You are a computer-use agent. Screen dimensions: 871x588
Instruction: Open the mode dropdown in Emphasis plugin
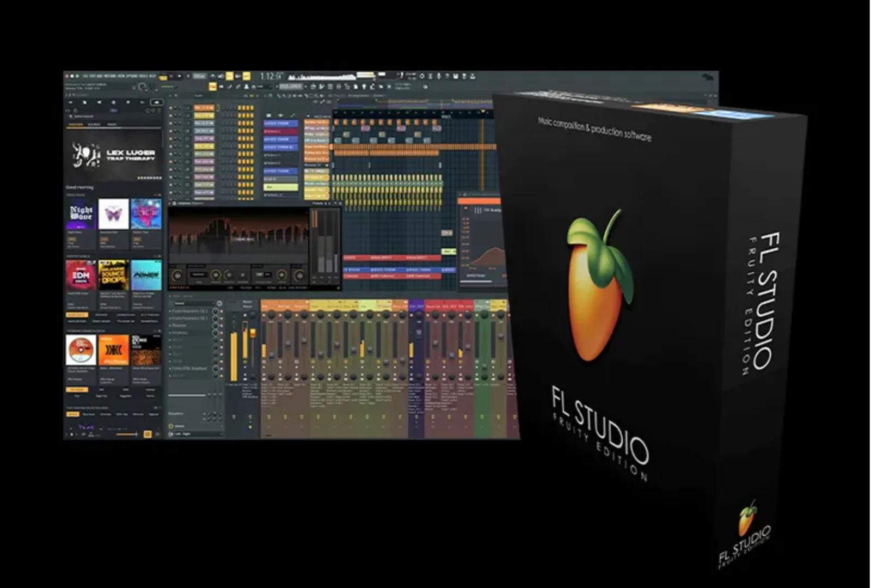click(x=199, y=274)
